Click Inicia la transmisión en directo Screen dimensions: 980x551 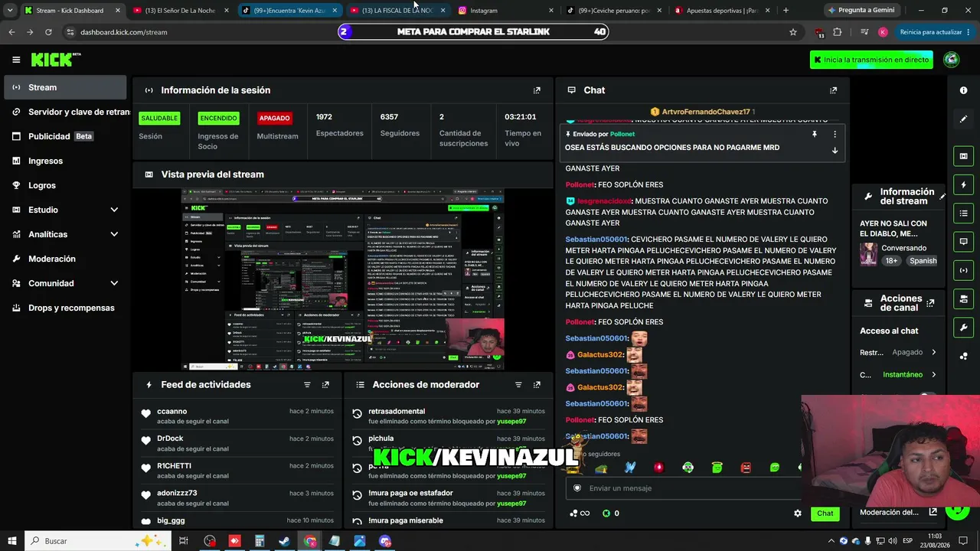click(x=871, y=60)
